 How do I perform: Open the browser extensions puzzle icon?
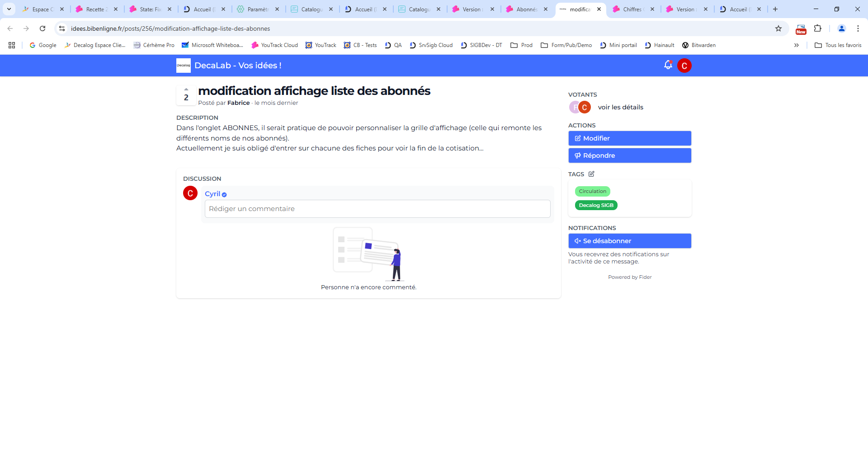coord(817,28)
